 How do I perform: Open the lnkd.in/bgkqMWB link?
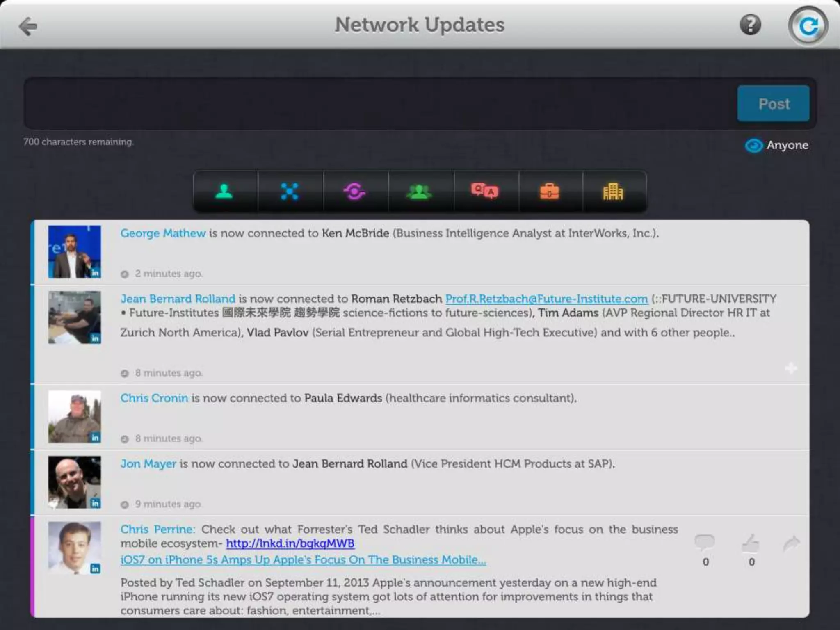coord(290,543)
